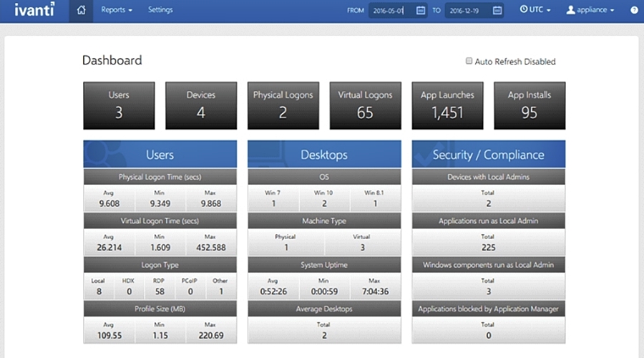Image resolution: width=644 pixels, height=358 pixels.
Task: Select the Machine Type section header
Action: click(324, 221)
